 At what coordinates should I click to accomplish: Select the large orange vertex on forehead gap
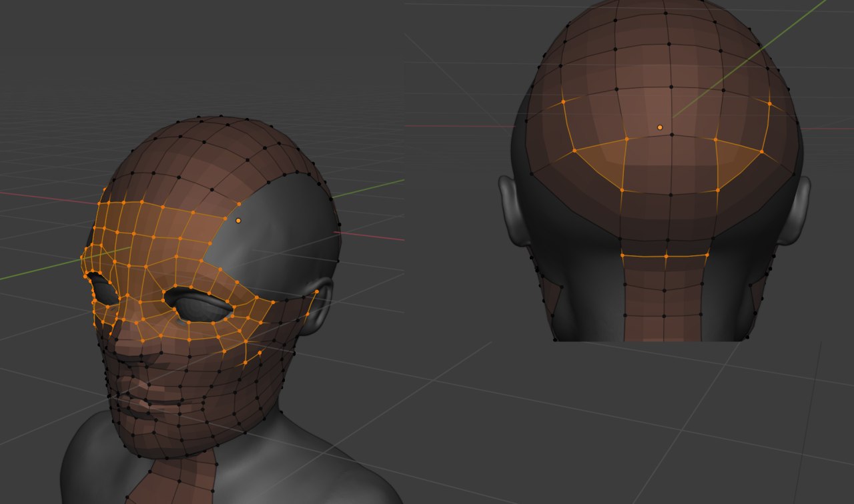click(238, 221)
